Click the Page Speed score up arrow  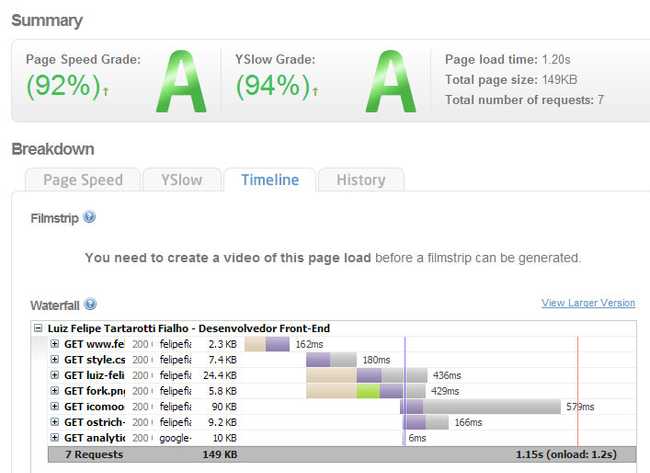tap(106, 92)
